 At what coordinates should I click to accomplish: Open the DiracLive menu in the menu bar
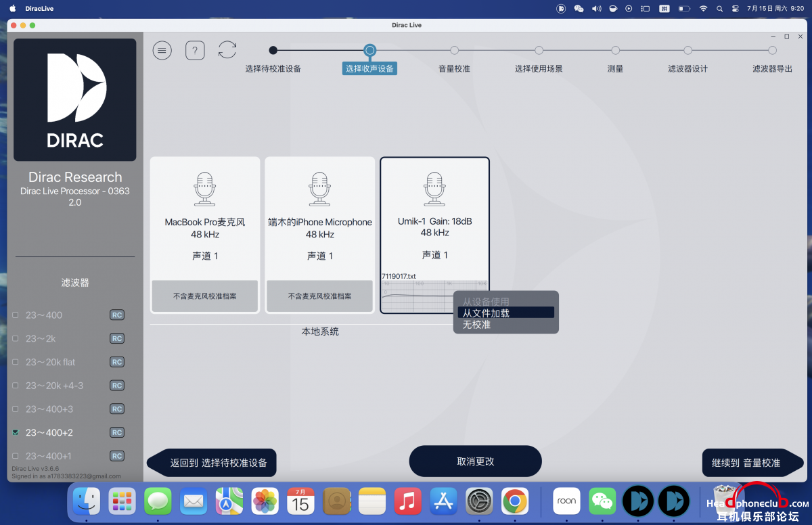39,9
